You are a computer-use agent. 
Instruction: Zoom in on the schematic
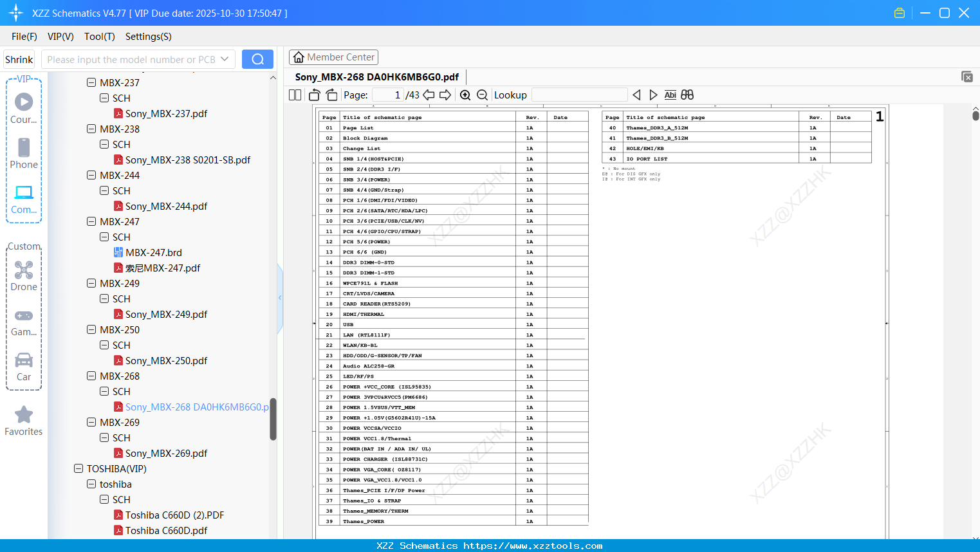465,95
